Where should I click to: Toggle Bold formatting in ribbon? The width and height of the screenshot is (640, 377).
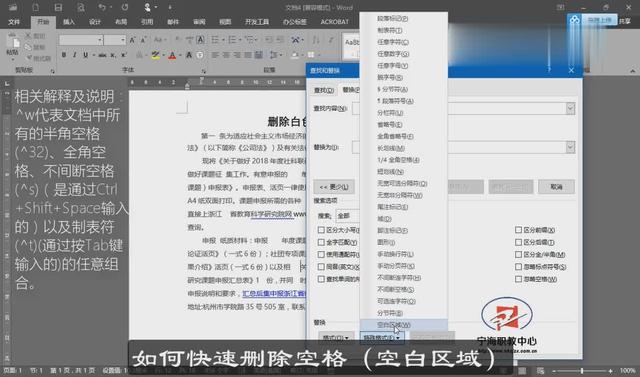point(64,55)
